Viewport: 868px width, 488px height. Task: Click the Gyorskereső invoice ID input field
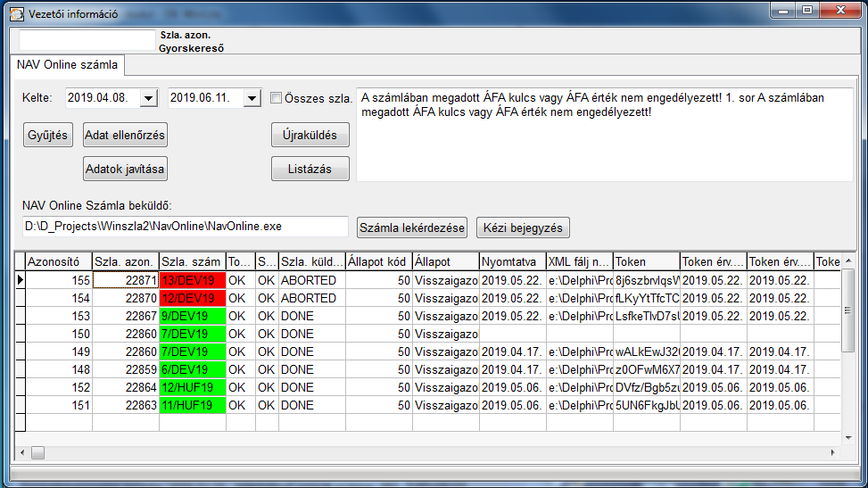pyautogui.click(x=87, y=40)
